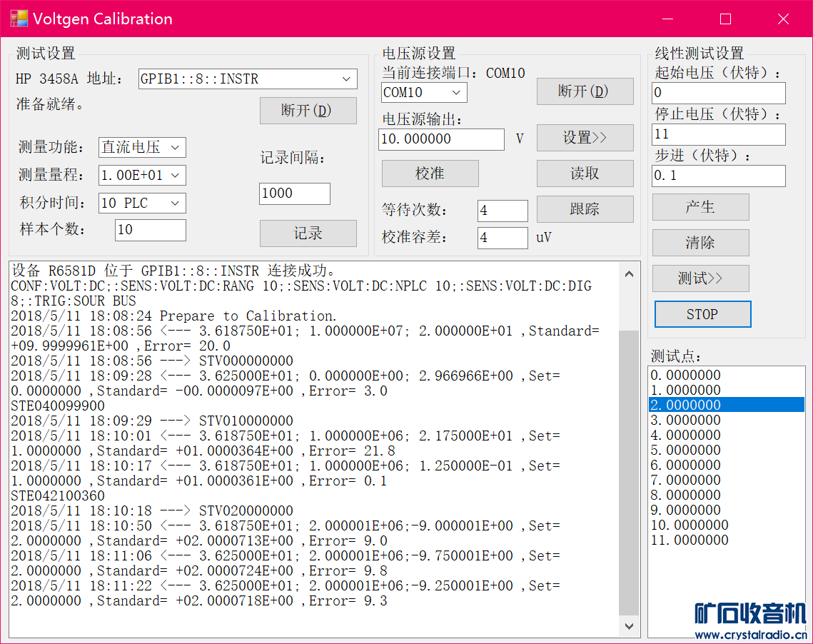
Task: Click the 步进 step voltage field
Action: click(718, 176)
